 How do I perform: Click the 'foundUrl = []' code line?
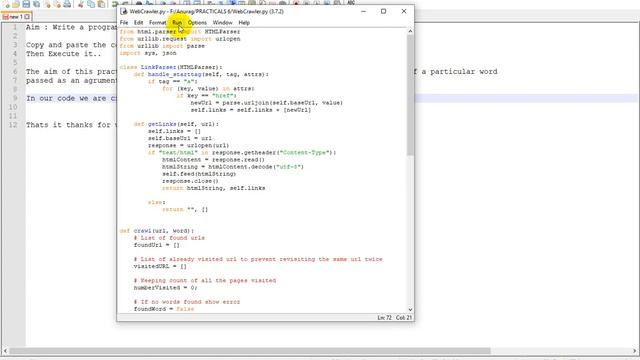(157, 245)
